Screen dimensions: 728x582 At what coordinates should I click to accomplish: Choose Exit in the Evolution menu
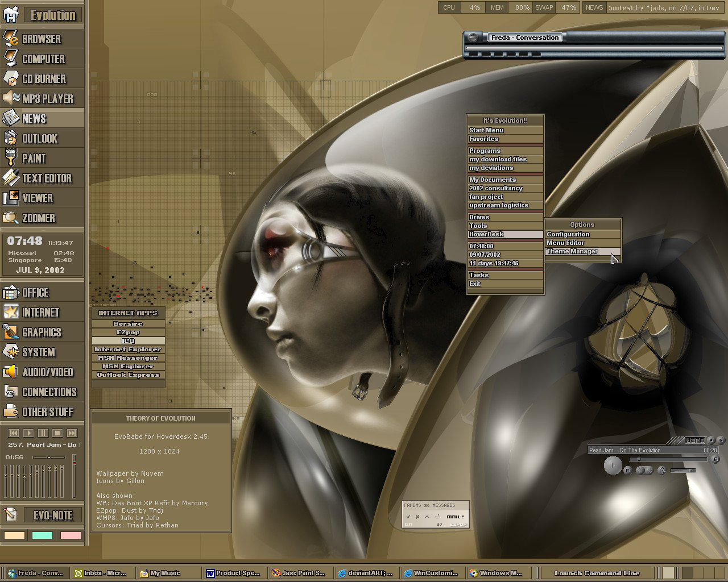[506, 284]
